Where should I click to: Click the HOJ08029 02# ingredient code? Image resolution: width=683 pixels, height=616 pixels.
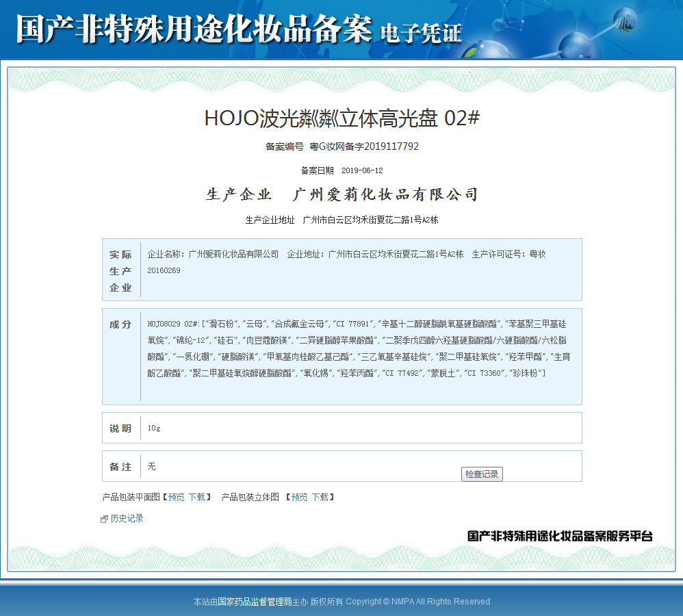(x=173, y=324)
